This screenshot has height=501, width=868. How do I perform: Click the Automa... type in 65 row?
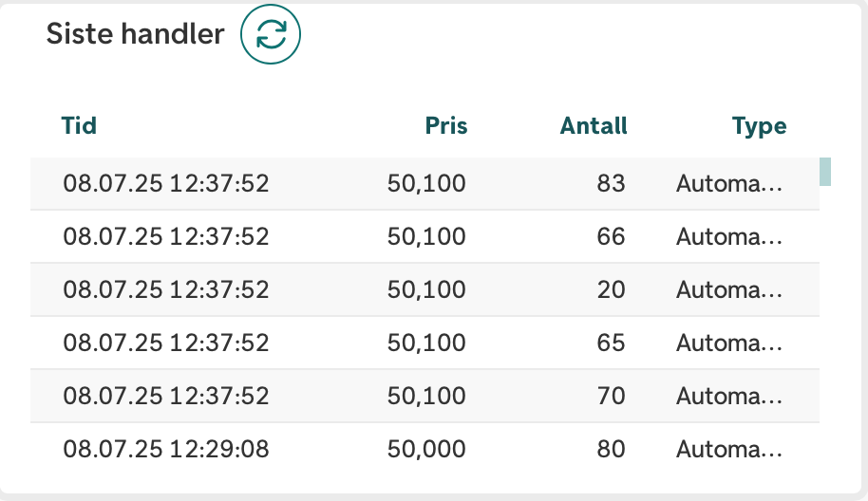729,343
